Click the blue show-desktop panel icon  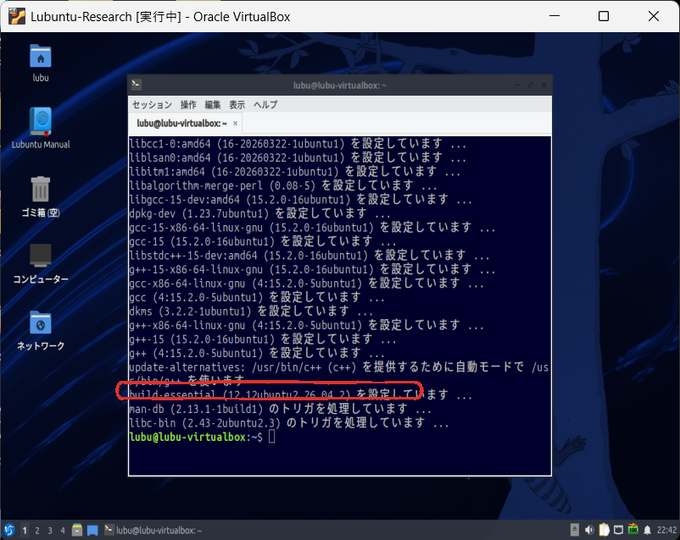pyautogui.click(x=92, y=530)
